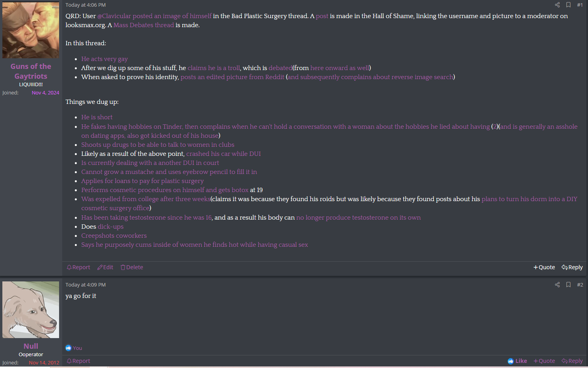This screenshot has width=588, height=368.
Task: Quote the first post
Action: tap(544, 267)
